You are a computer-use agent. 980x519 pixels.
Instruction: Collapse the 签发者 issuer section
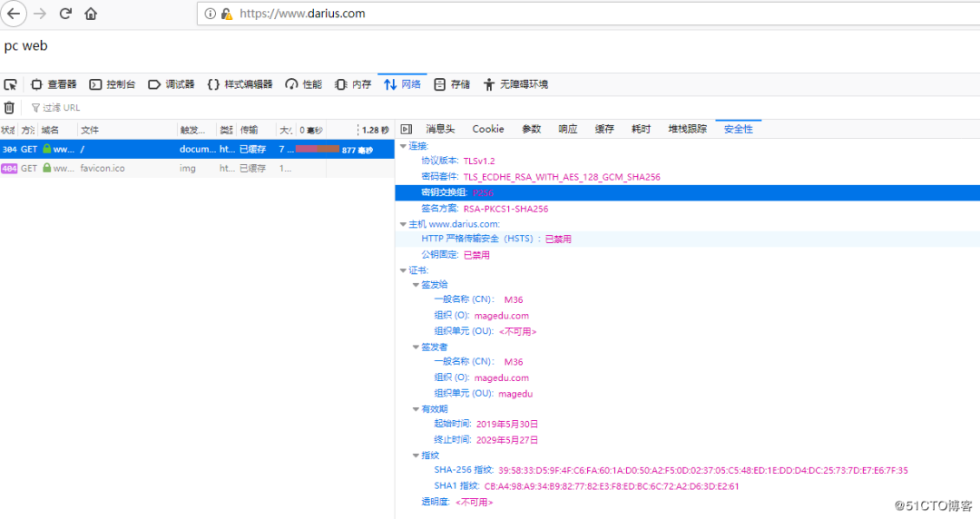(416, 347)
